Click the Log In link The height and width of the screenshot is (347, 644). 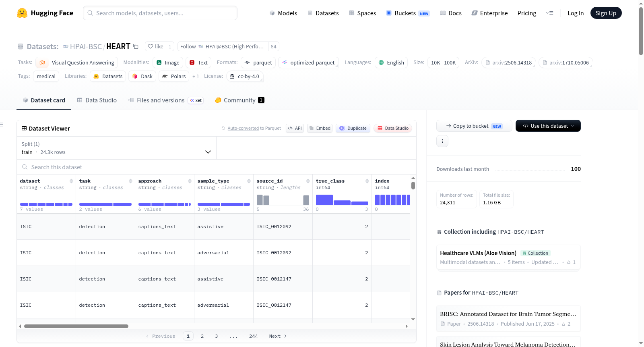click(576, 13)
